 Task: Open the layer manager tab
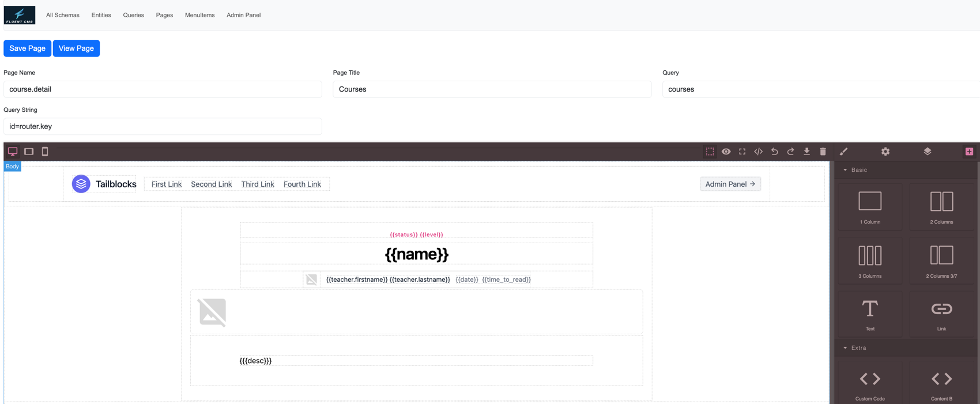coord(928,152)
